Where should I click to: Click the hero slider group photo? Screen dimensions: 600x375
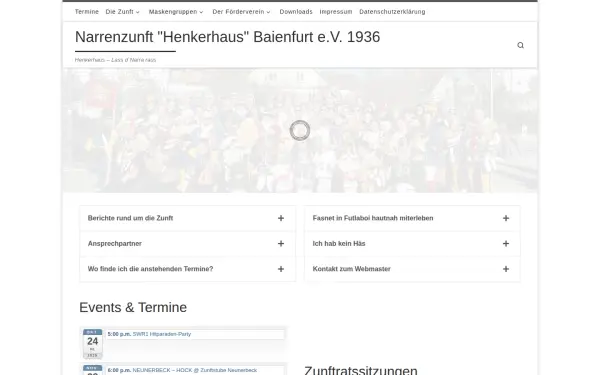coord(300,130)
